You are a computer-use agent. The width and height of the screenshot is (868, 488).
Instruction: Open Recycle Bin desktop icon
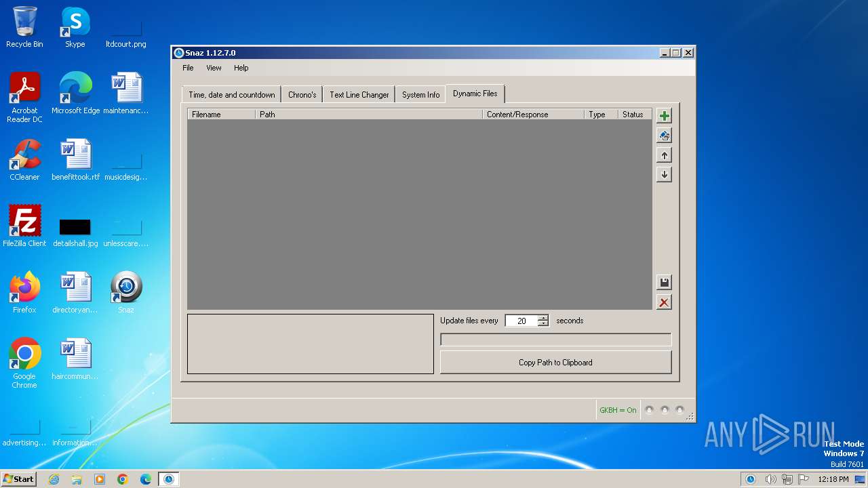24,28
